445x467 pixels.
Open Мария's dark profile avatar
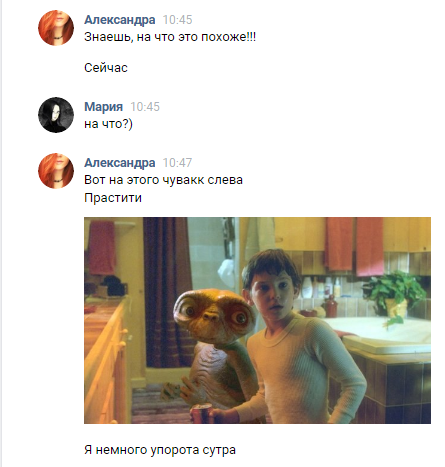click(x=56, y=115)
